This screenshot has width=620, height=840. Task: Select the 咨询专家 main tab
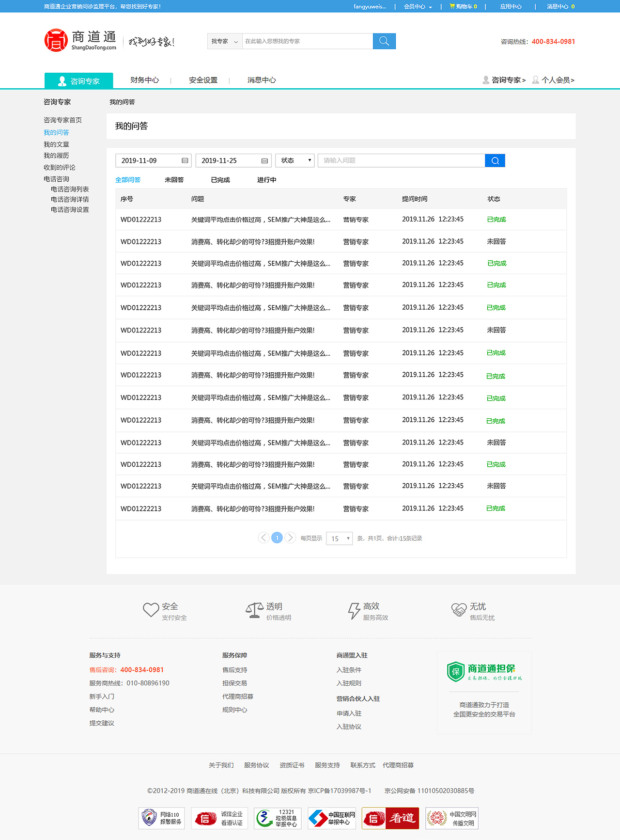pyautogui.click(x=79, y=80)
